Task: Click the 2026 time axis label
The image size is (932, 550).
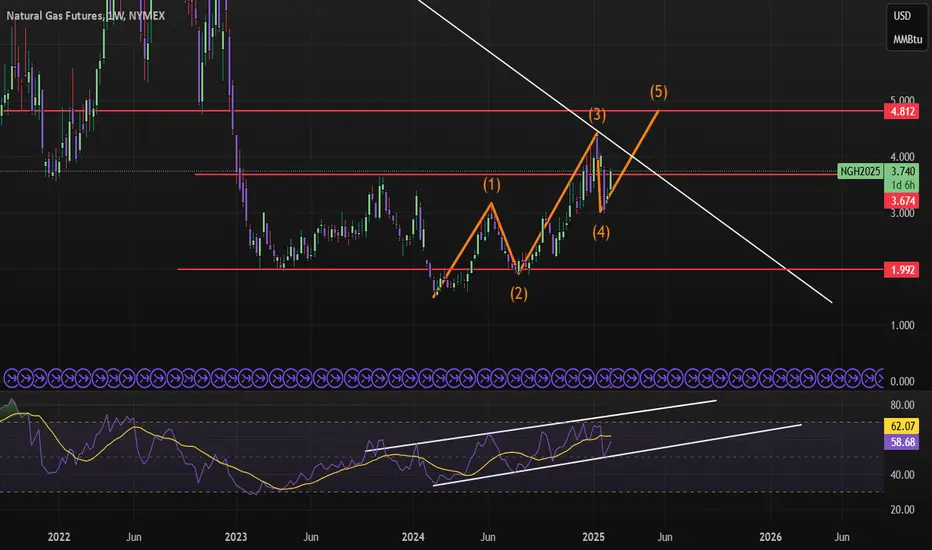Action: (771, 537)
